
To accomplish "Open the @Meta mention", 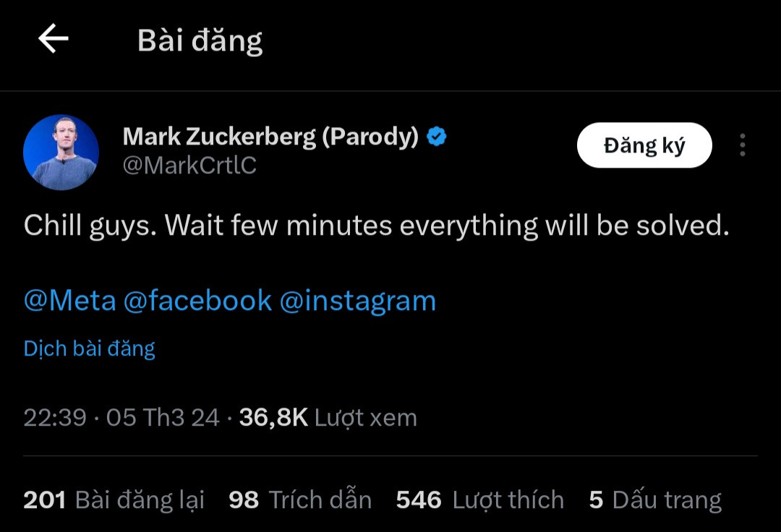I will 69,301.
